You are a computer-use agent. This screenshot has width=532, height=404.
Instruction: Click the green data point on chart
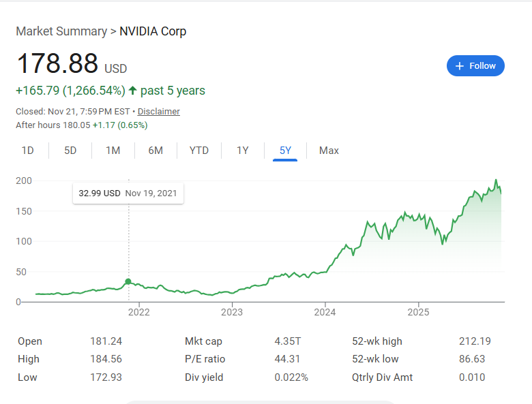128,281
